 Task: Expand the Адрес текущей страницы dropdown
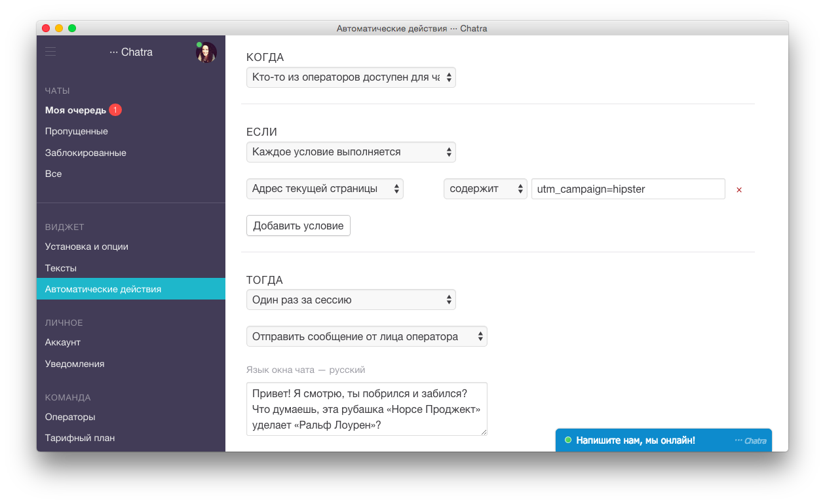[x=324, y=189]
